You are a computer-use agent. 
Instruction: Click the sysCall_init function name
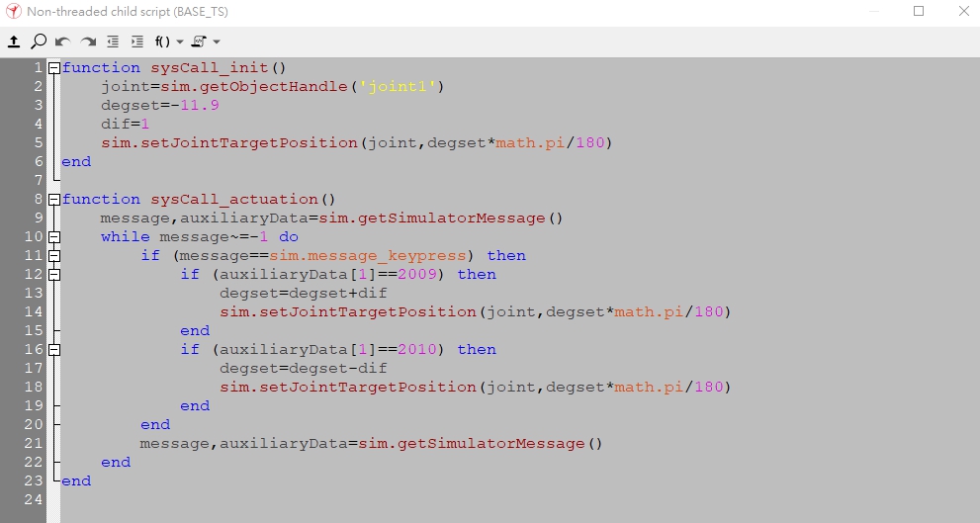pos(210,67)
